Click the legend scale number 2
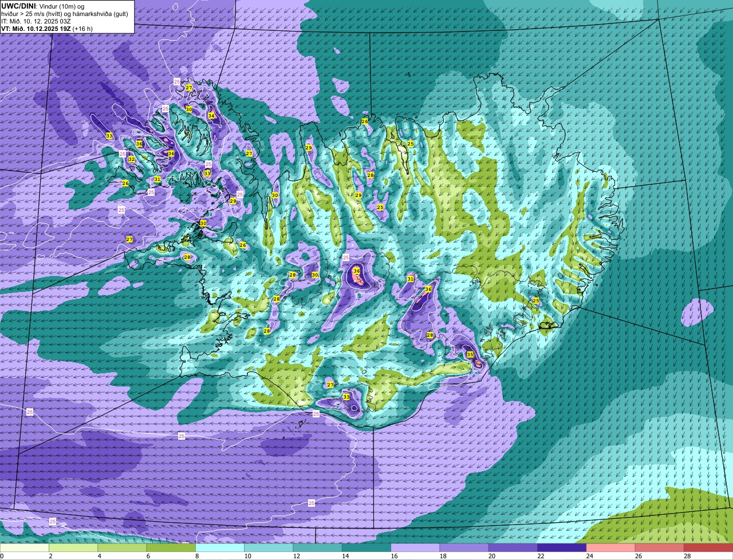733x560 pixels. [x=50, y=556]
